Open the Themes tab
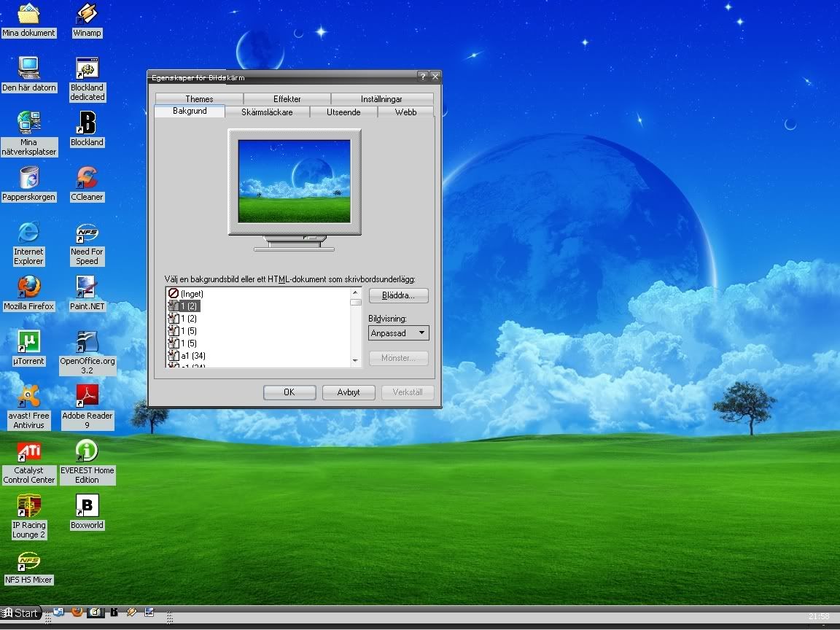Viewport: 840px width, 630px height. 199,99
